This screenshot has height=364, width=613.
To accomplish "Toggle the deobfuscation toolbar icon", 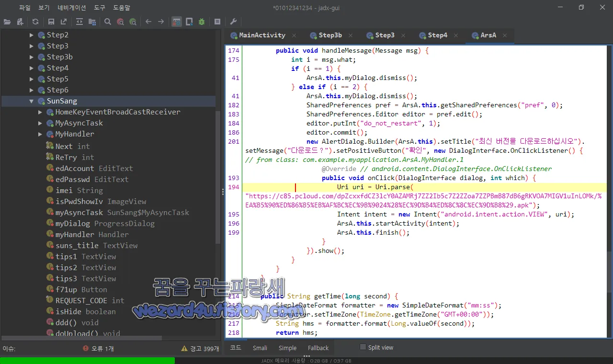I will (x=177, y=22).
